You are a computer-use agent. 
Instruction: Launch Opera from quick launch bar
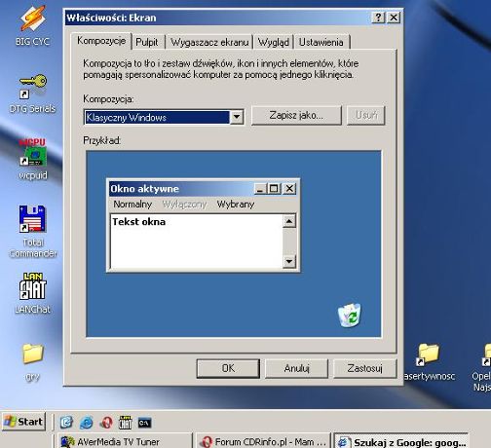click(106, 423)
